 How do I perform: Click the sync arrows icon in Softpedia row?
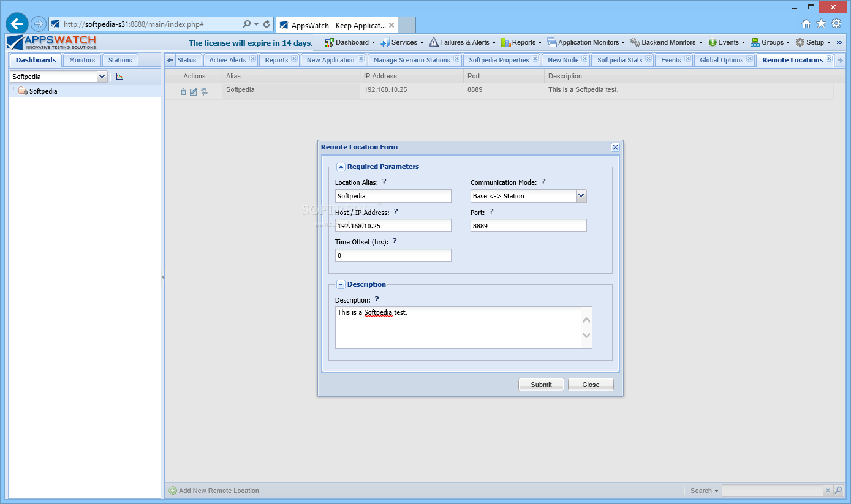[x=205, y=91]
